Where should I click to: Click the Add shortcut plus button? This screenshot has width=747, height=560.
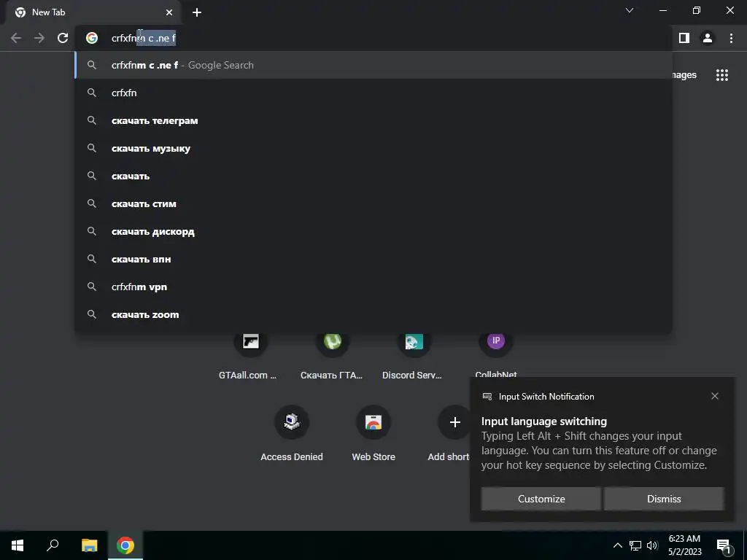pos(454,422)
